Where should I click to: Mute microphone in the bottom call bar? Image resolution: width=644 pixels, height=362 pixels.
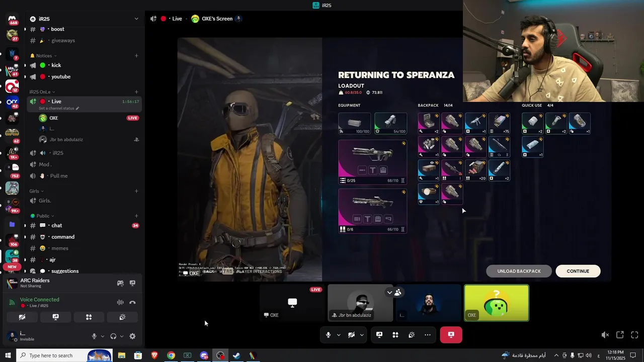click(x=328, y=335)
